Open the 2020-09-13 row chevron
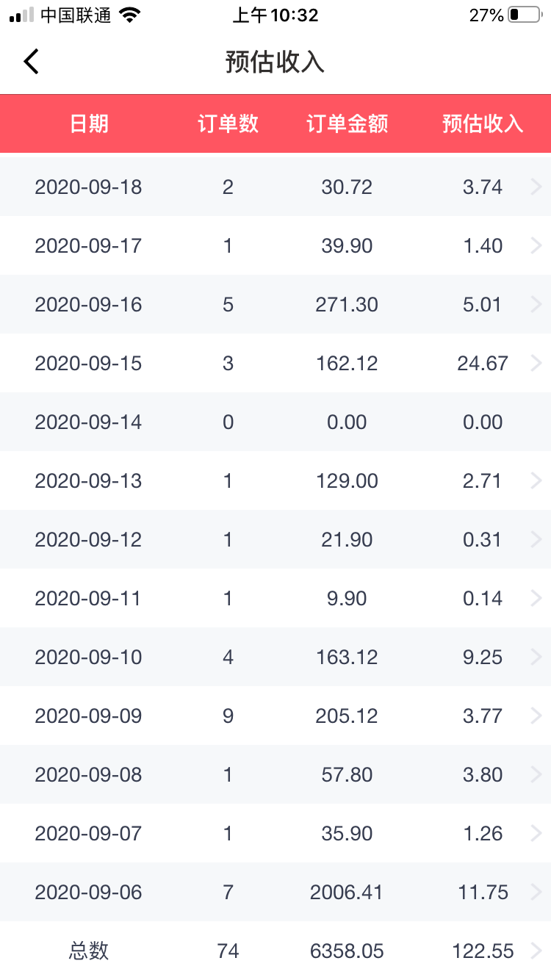Screen dimensions: 551x980 coord(536,481)
